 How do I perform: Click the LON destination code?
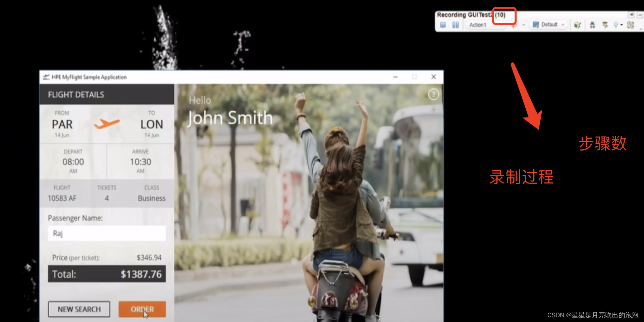(152, 124)
